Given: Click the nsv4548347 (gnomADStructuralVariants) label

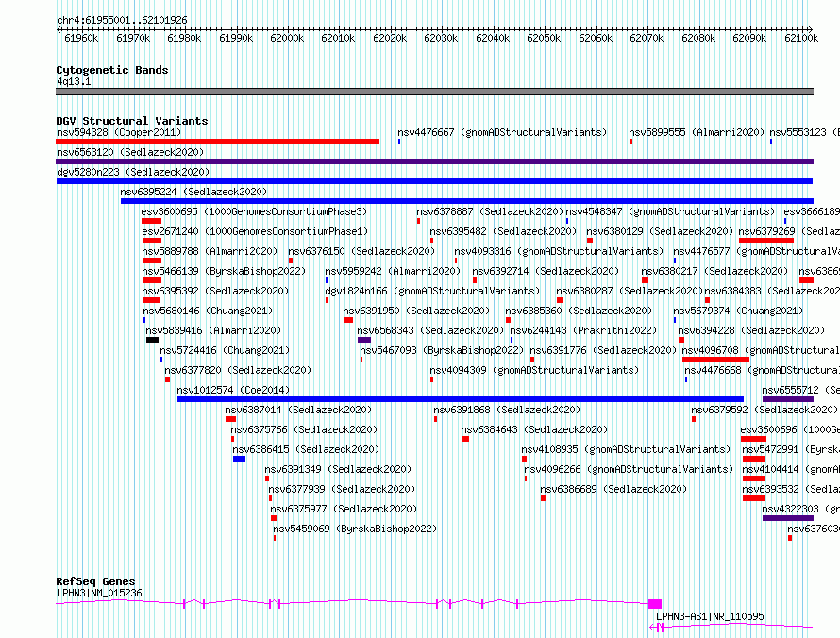Looking at the screenshot, I should coord(671,211).
